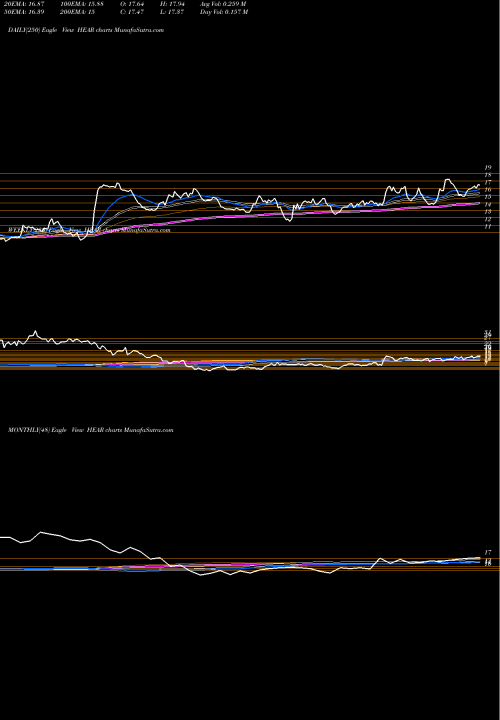Viewport: 500px width, 720px height.
Task: Click the 19 price axis label on daily chart
Action: [488, 168]
